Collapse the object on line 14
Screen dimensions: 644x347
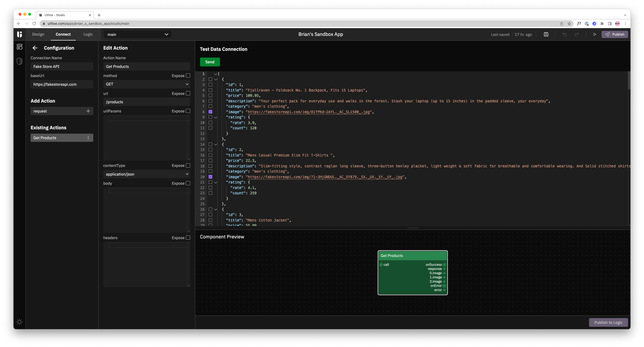pyautogui.click(x=215, y=144)
